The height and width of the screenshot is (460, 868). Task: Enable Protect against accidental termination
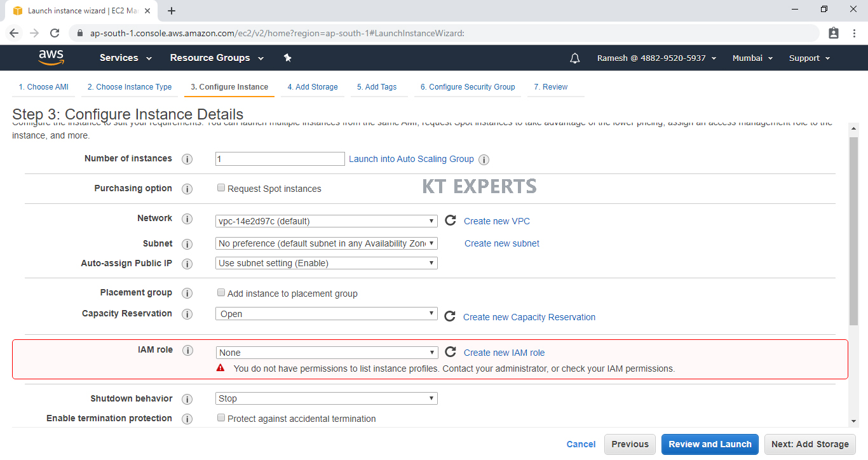point(221,418)
